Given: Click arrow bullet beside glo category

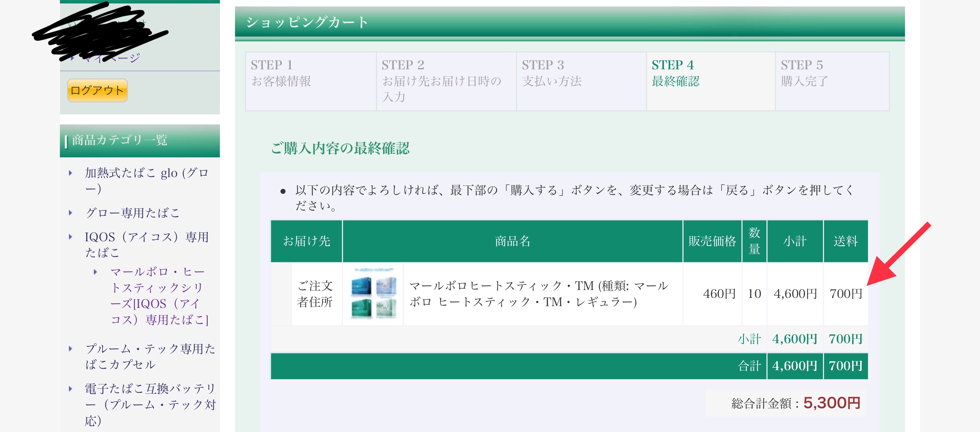Looking at the screenshot, I should (x=70, y=173).
